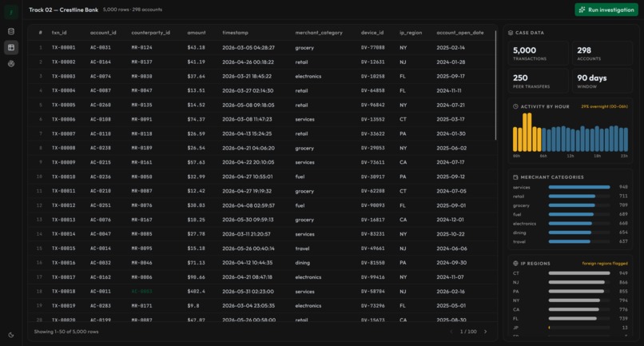This screenshot has height=346, width=644.
Task: Click the green app logo icon
Action: click(x=11, y=12)
